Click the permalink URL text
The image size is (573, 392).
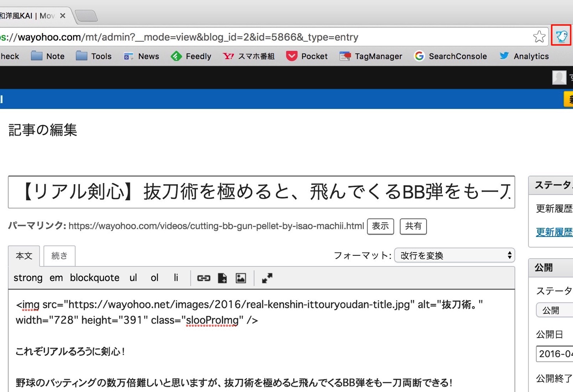216,226
